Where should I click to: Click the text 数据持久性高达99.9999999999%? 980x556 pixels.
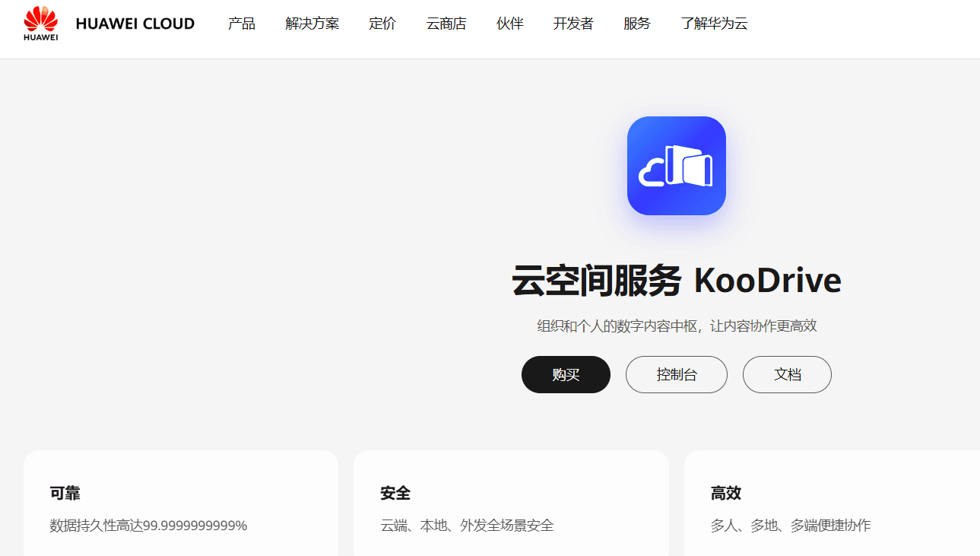click(x=148, y=526)
